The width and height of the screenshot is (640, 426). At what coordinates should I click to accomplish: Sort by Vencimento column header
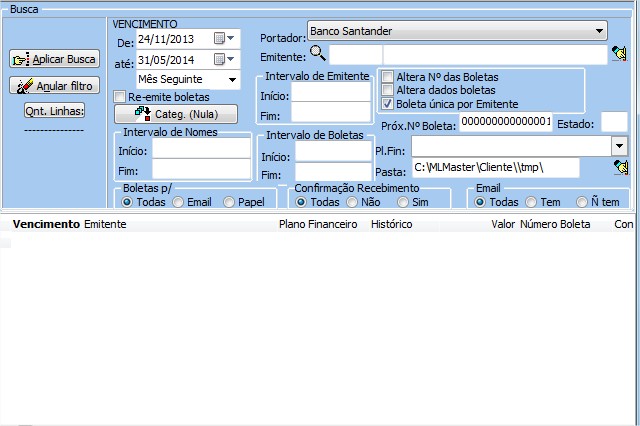point(45,225)
